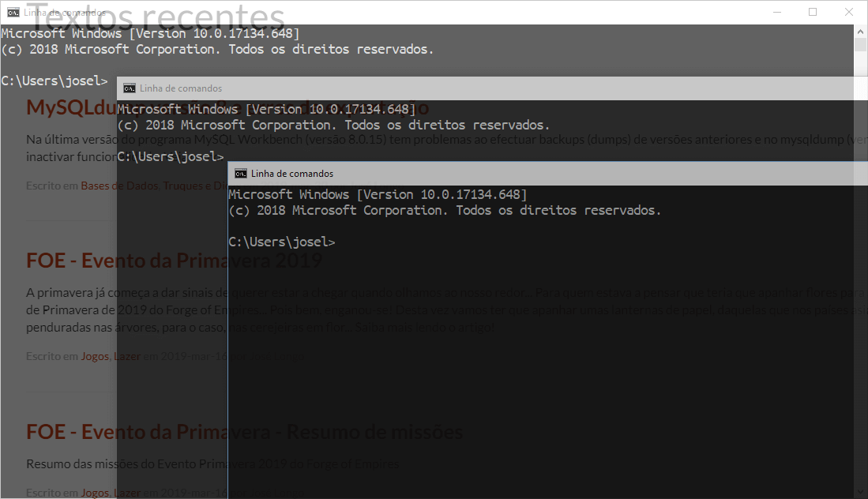Focus the front window's 'Linha de comandos' title bar
The width and height of the screenshot is (868, 499).
474,174
